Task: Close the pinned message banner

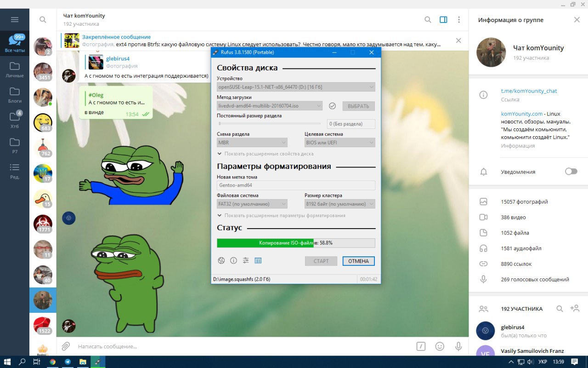Action: point(458,40)
